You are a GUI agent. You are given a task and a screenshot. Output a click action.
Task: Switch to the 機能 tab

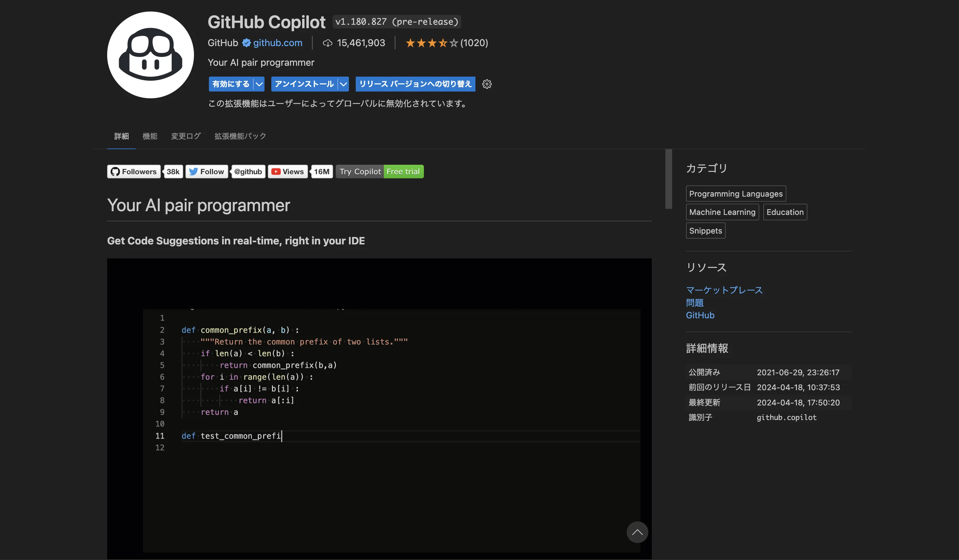click(150, 136)
